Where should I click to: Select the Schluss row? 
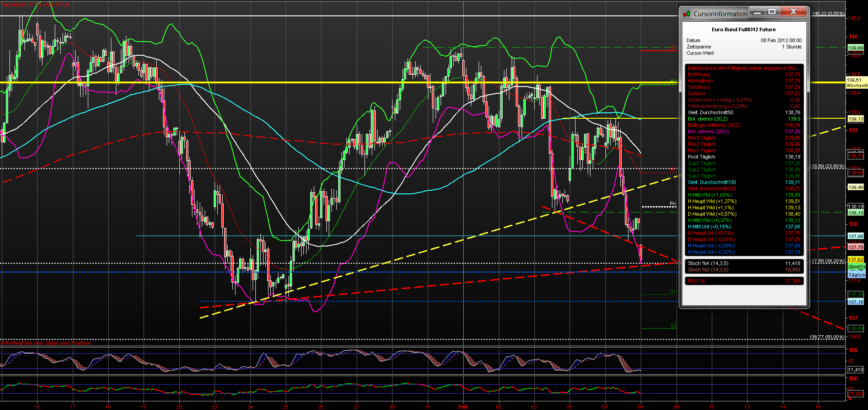743,93
